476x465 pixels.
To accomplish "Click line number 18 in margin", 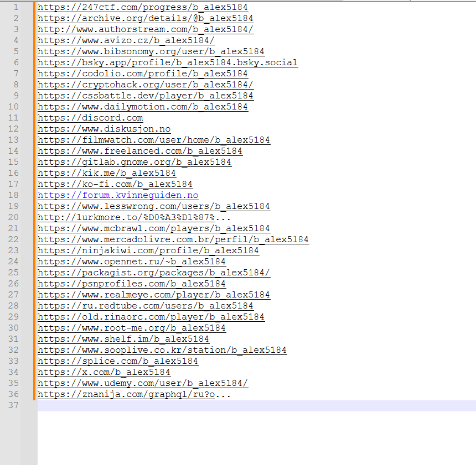I will [13, 195].
